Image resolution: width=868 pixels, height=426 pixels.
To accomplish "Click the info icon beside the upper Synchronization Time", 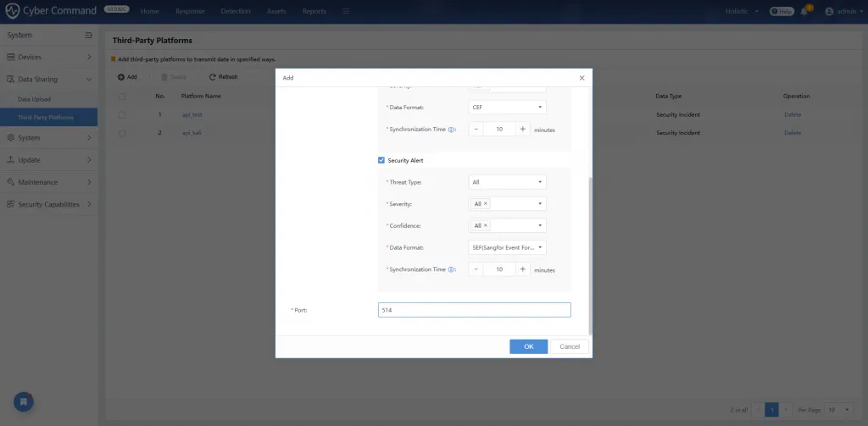I will coord(451,130).
